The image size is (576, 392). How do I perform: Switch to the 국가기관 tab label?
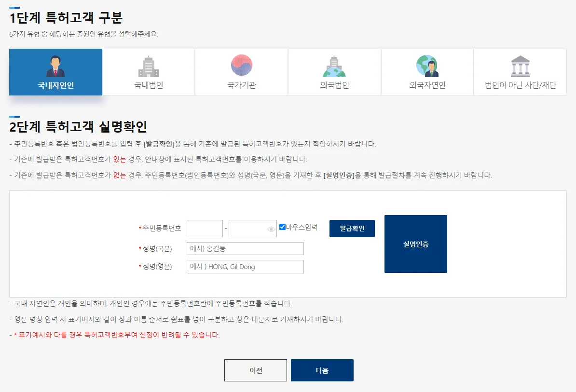point(242,85)
